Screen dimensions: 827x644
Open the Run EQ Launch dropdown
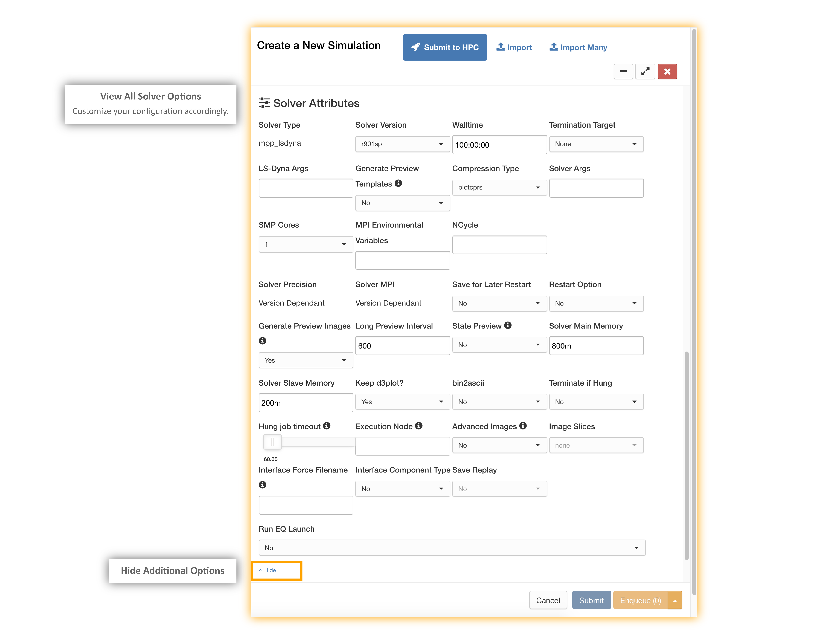[x=452, y=548]
